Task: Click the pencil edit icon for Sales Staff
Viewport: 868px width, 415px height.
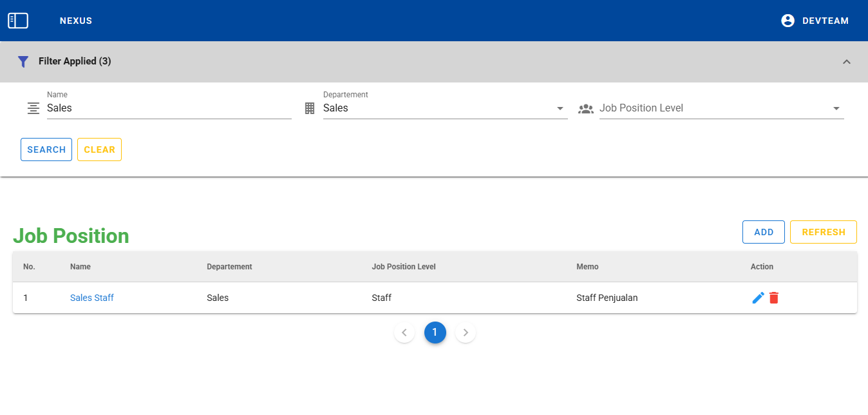Action: (758, 298)
